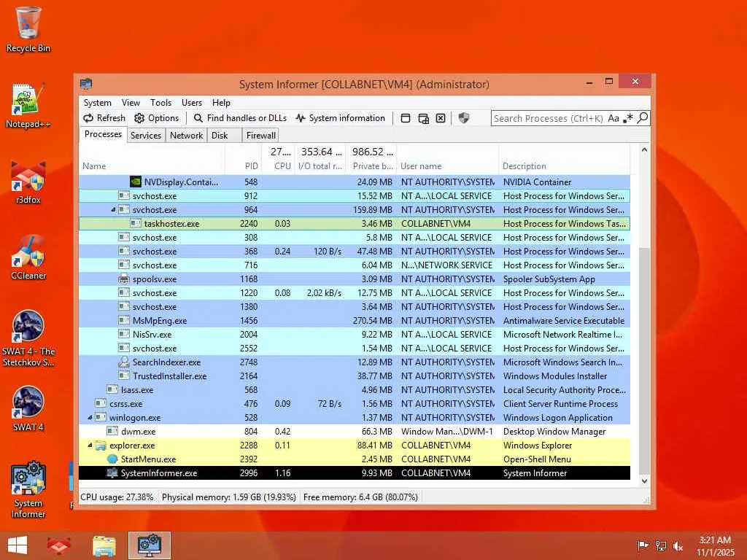
Task: Open the Windows Start button
Action: (18, 545)
